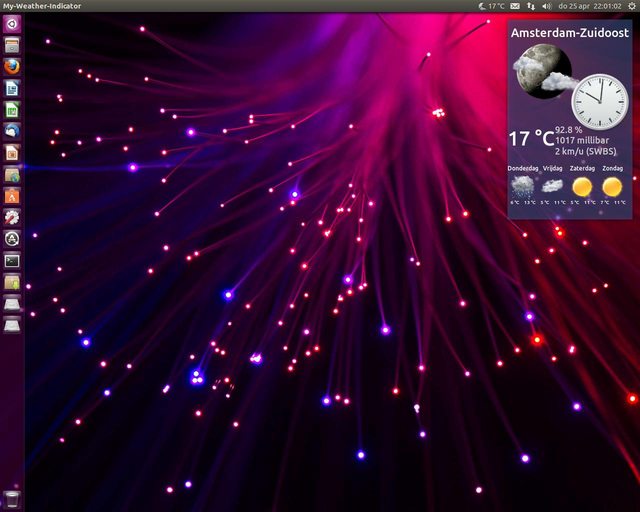
Task: Open the package-with-globe launcher icon
Action: 12,175
